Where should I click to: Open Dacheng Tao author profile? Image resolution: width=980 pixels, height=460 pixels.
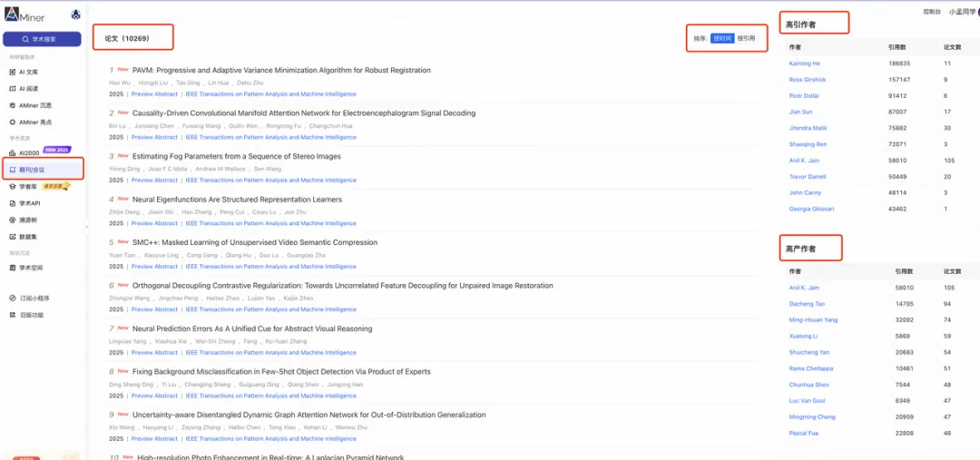coord(807,304)
